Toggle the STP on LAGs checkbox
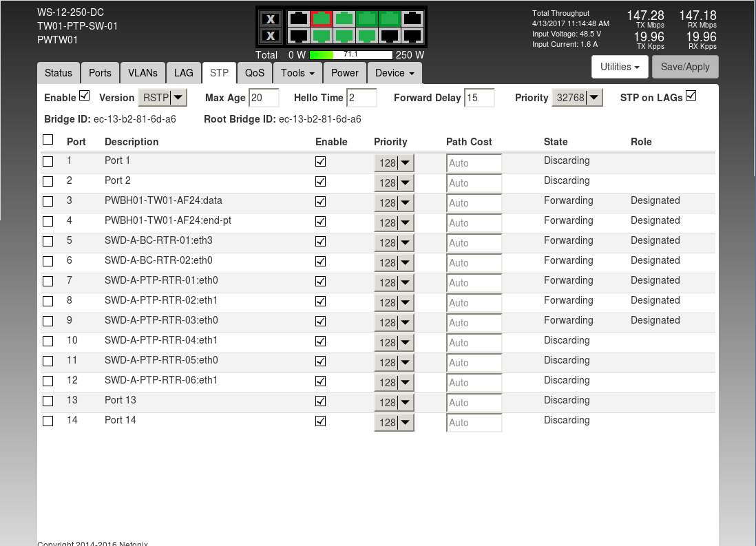Screen dimensions: 756x546 tap(691, 96)
